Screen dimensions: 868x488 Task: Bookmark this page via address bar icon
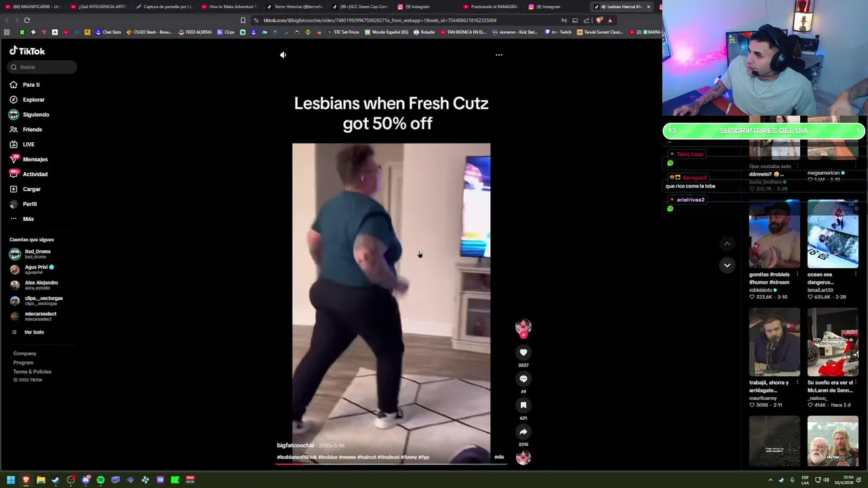coord(243,20)
